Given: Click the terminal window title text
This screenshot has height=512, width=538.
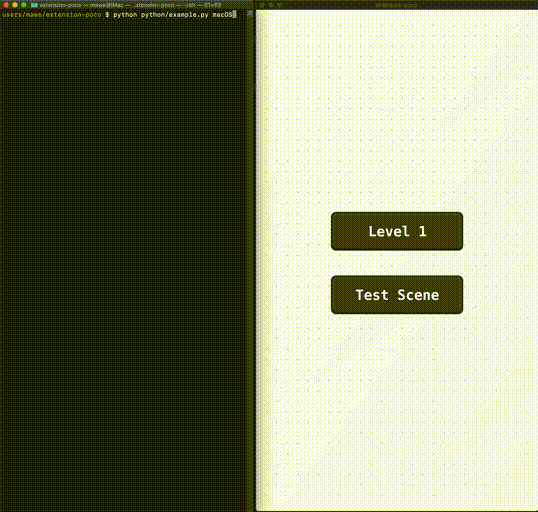Looking at the screenshot, I should pyautogui.click(x=130, y=5).
